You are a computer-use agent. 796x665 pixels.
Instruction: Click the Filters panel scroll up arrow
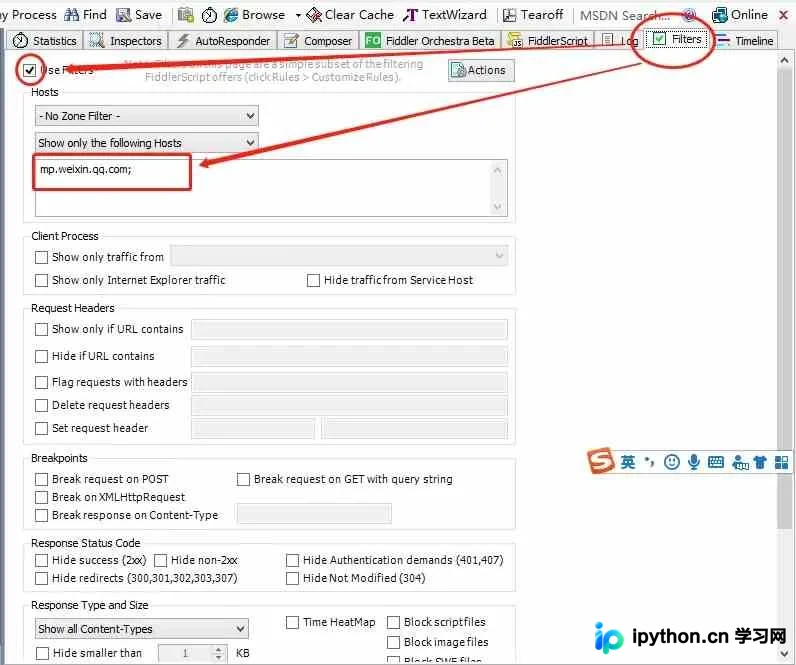click(785, 60)
